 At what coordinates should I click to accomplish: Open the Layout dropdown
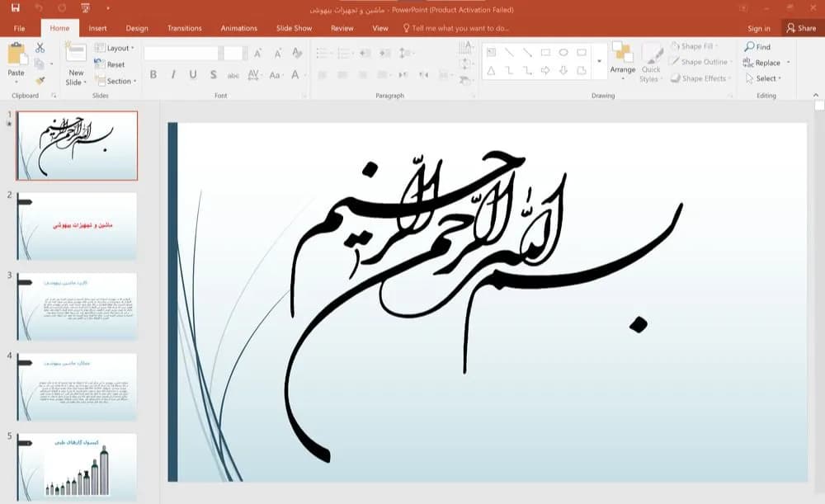point(114,48)
